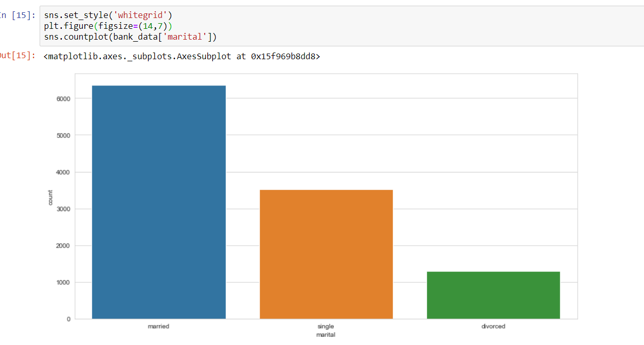Select the 'whitegrid' string in the code
Viewport: 644px width, 345px height.
141,15
